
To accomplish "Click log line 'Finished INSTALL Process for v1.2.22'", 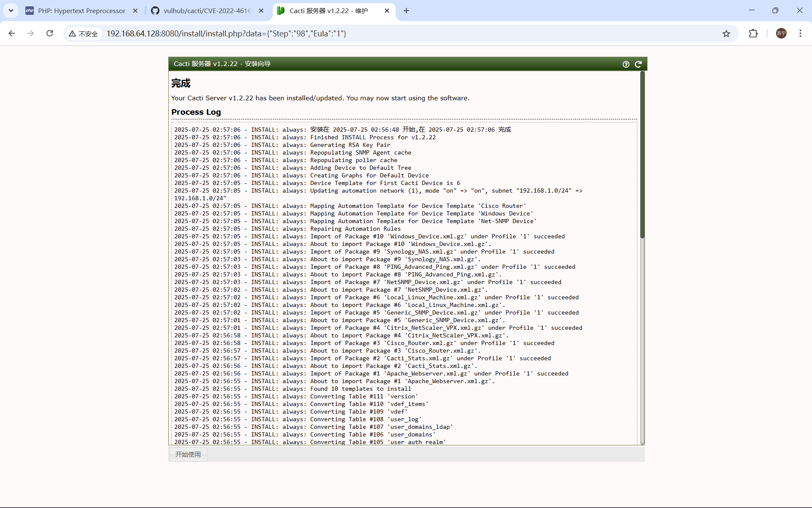I will [305, 138].
